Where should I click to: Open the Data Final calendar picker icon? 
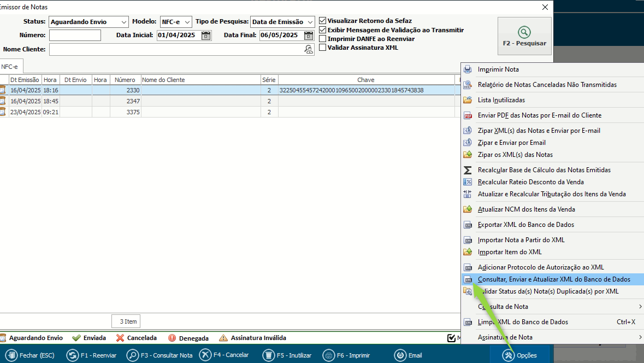pos(309,36)
